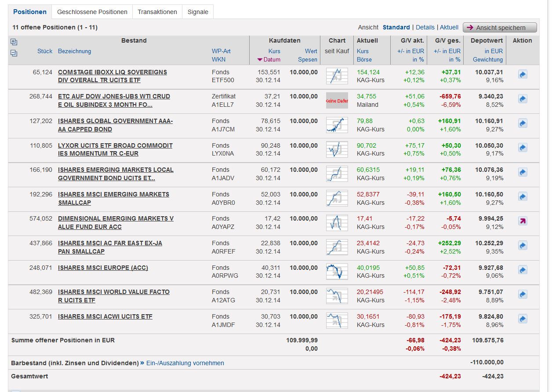
Task: Click action icon for ISHARES MSCI EUROPE row
Action: tap(523, 270)
